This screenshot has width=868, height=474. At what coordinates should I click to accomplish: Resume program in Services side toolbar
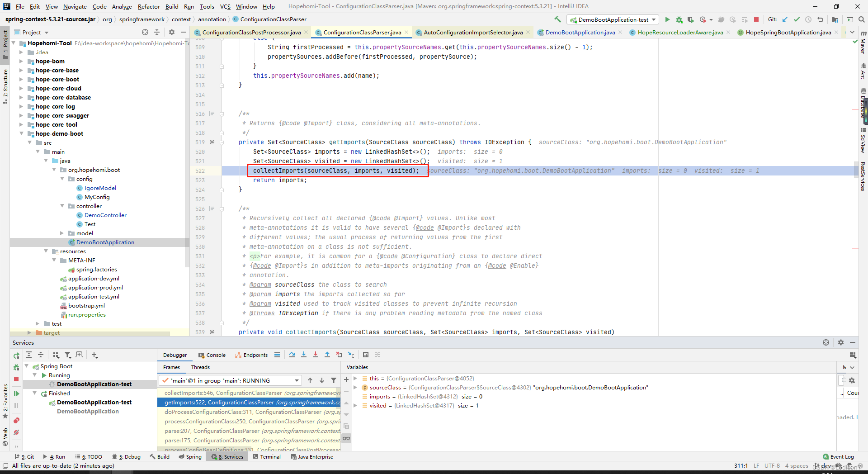point(16,394)
